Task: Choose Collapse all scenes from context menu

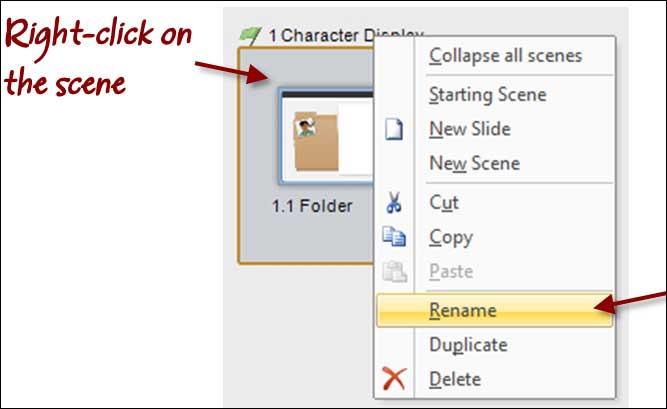Action: click(505, 56)
